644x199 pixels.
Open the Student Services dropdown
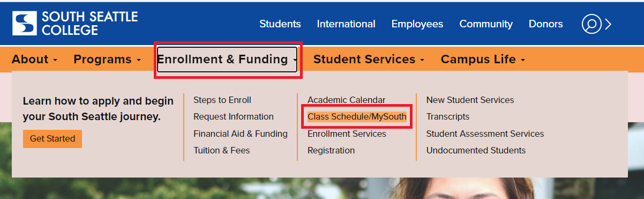point(369,60)
